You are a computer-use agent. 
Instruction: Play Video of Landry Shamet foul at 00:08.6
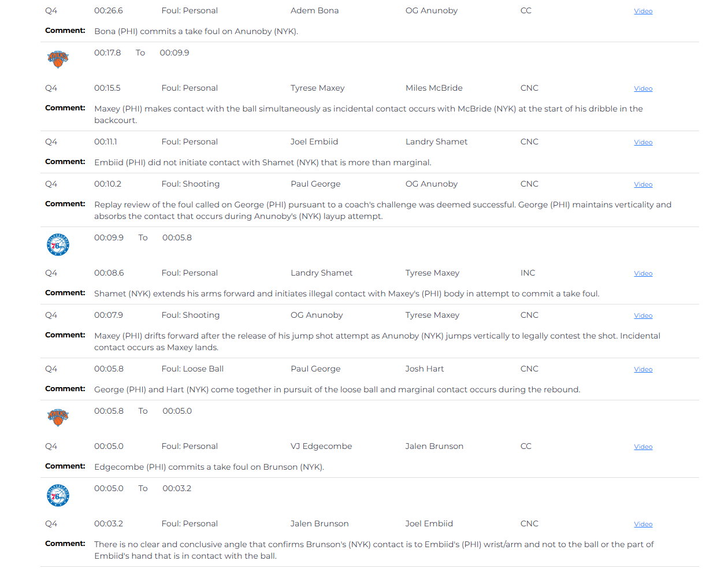[643, 273]
